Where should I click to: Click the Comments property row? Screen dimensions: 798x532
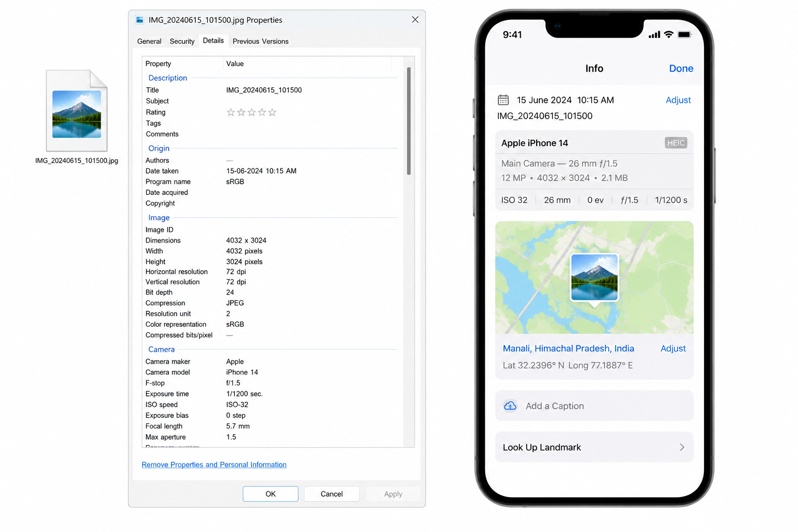click(x=273, y=134)
